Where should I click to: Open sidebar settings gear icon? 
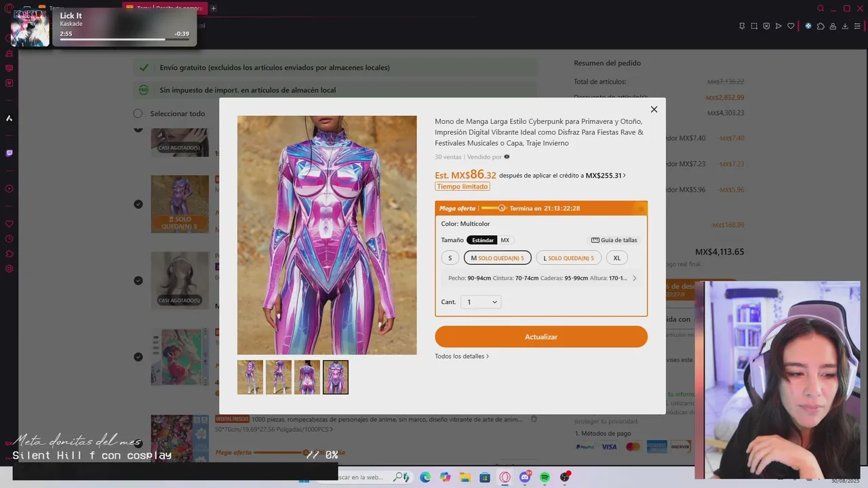click(x=9, y=268)
